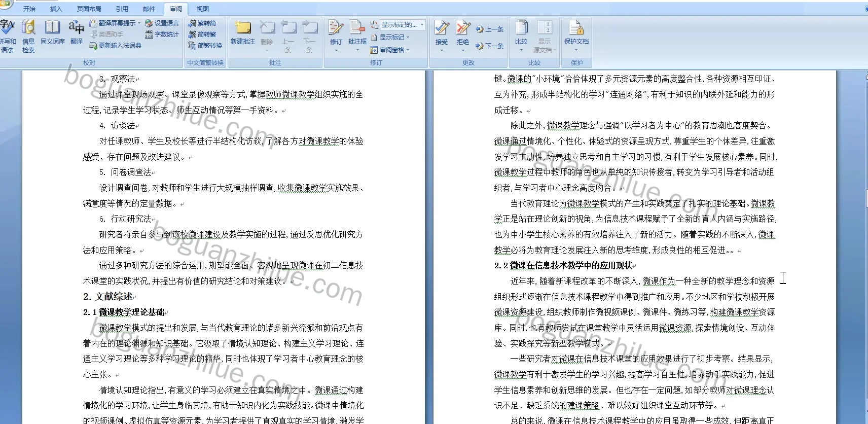Open the 信息检索 research tool
The width and height of the screenshot is (868, 424).
pyautogui.click(x=28, y=36)
